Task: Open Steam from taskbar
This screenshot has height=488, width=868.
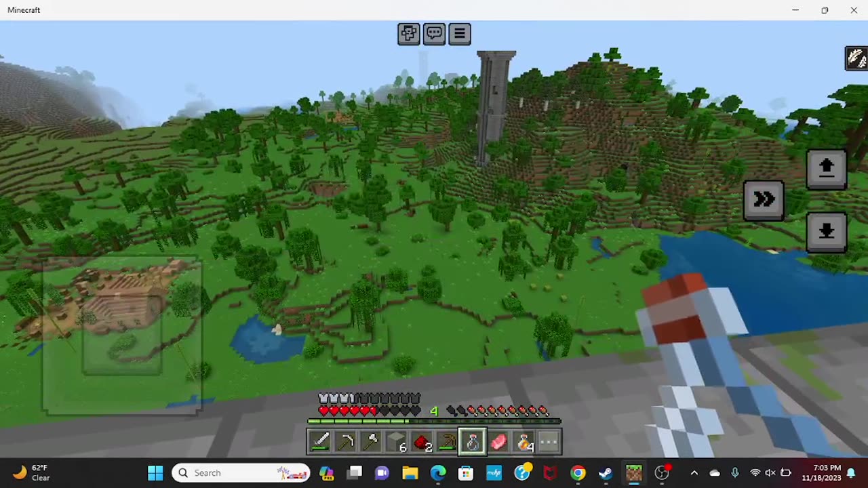Action: coord(606,473)
